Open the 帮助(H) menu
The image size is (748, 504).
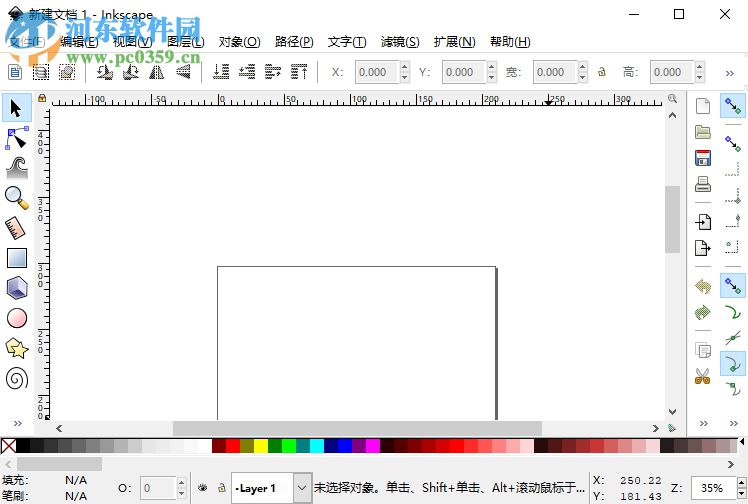[x=510, y=42]
